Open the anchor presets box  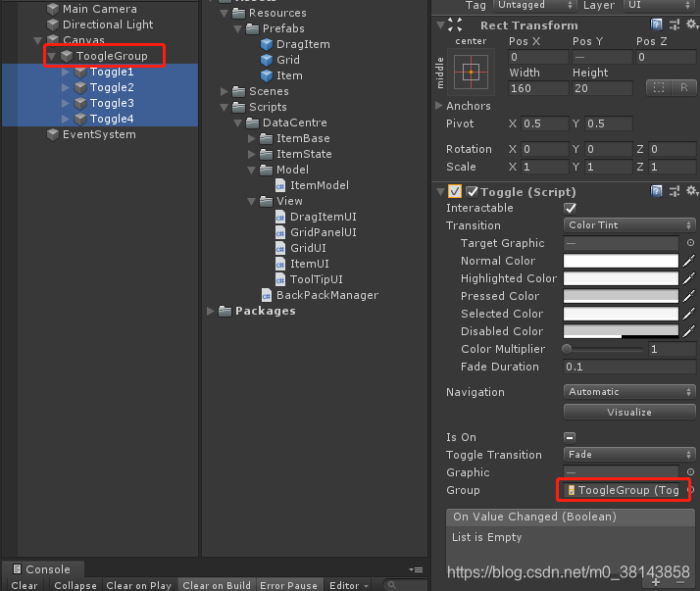471,72
